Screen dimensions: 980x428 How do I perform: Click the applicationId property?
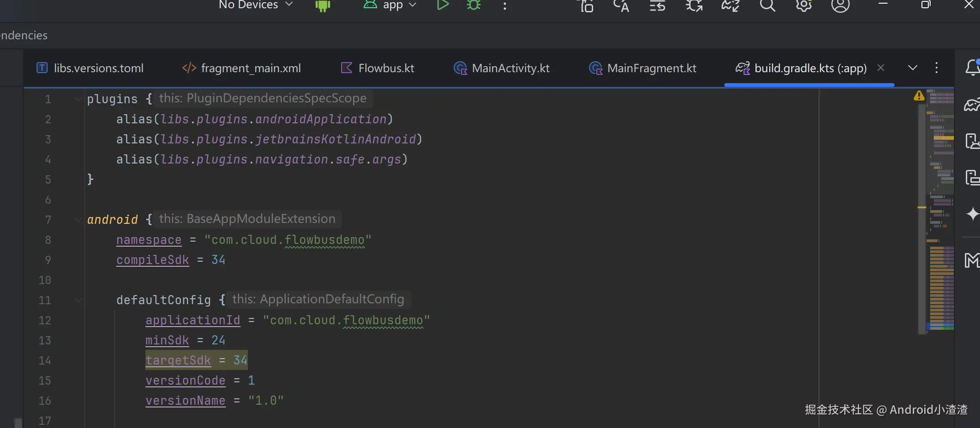pyautogui.click(x=193, y=320)
